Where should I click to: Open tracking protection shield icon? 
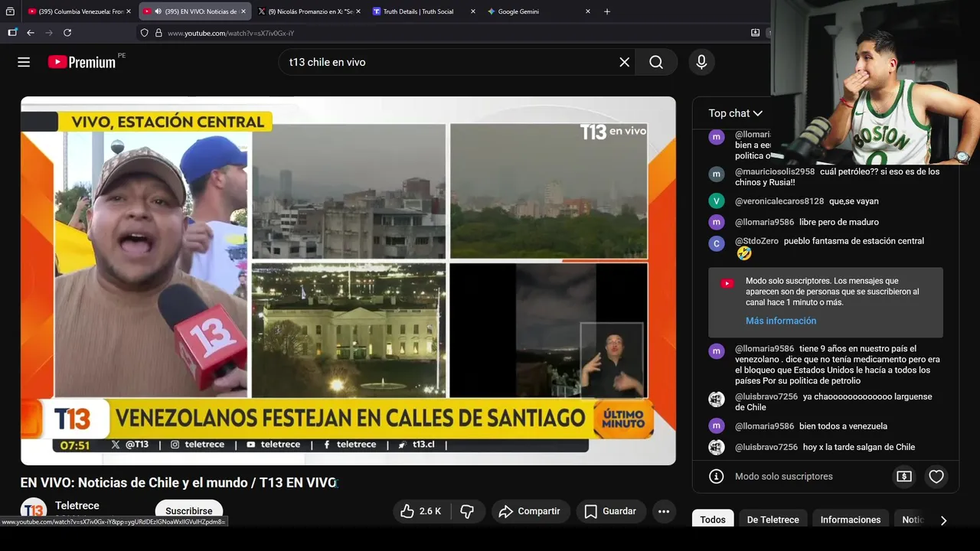point(145,33)
